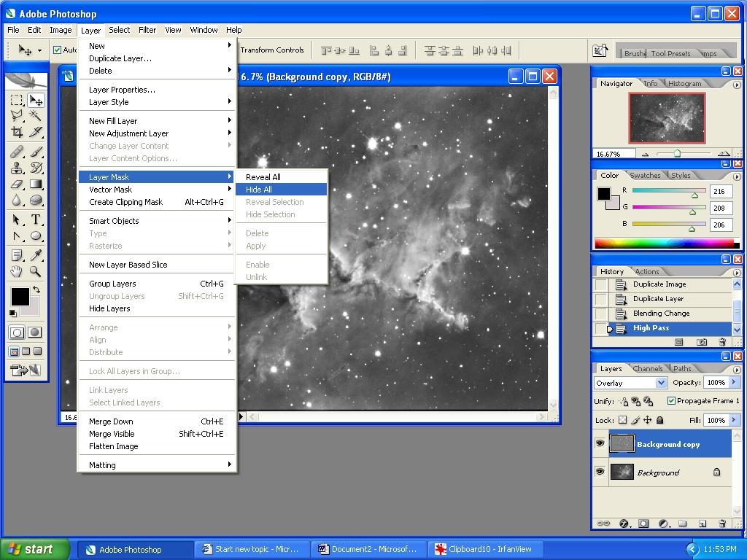Viewport: 747px width, 560px height.
Task: Open the Filter menu
Action: 147,30
